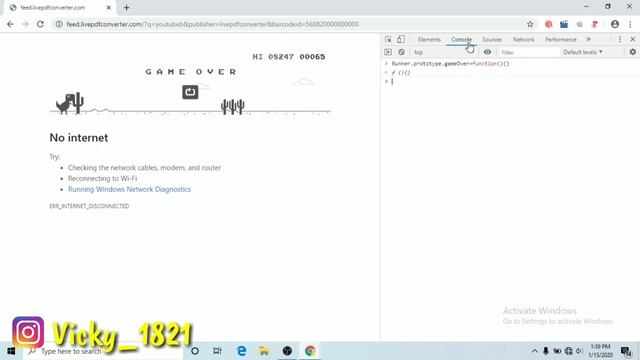Screen dimensions: 640x360
Task: Click the gray extension icon beside clapperboard
Action: [579, 24]
